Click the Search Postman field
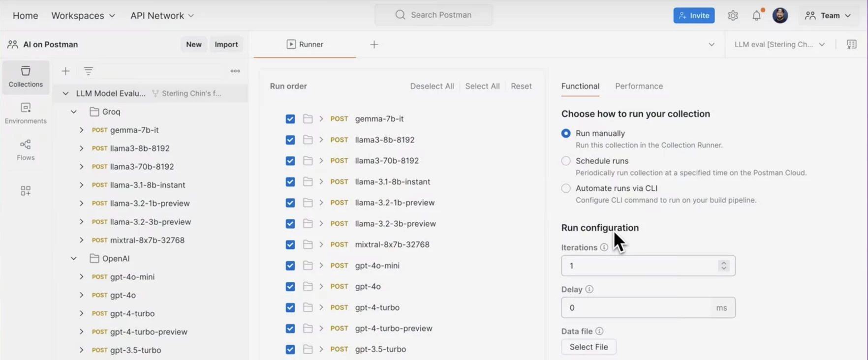 point(434,15)
